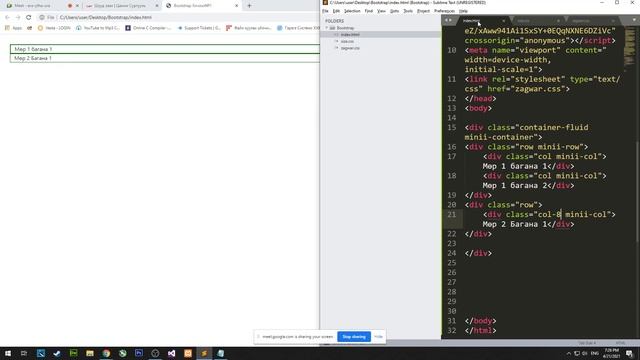Open the tab list dropdown arrow in Sublime
The image size is (640, 360).
point(634,20)
